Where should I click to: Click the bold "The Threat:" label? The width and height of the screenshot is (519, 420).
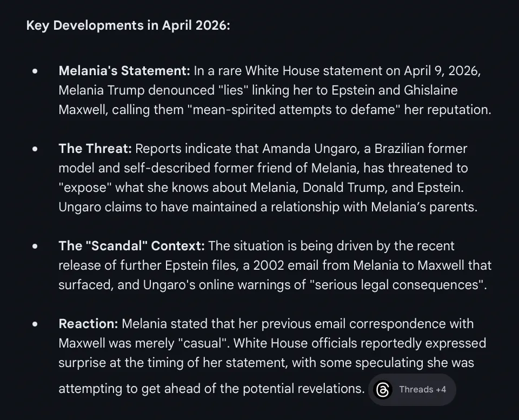95,148
